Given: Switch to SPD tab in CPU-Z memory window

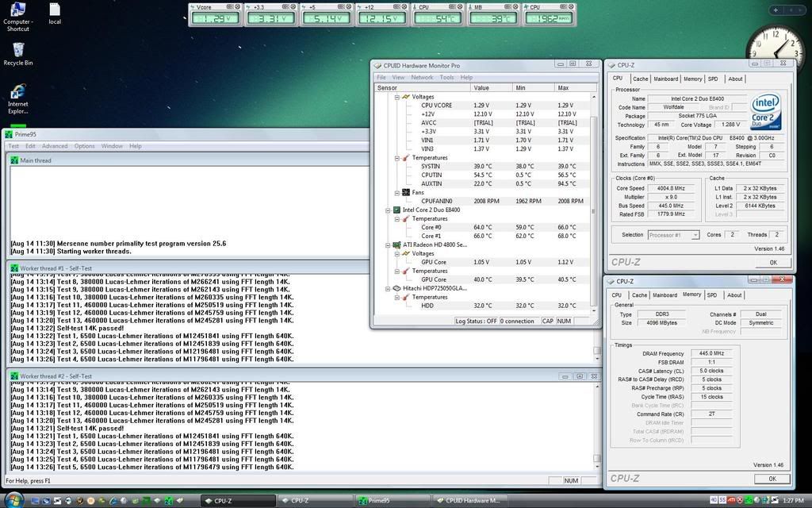Looking at the screenshot, I should point(712,295).
